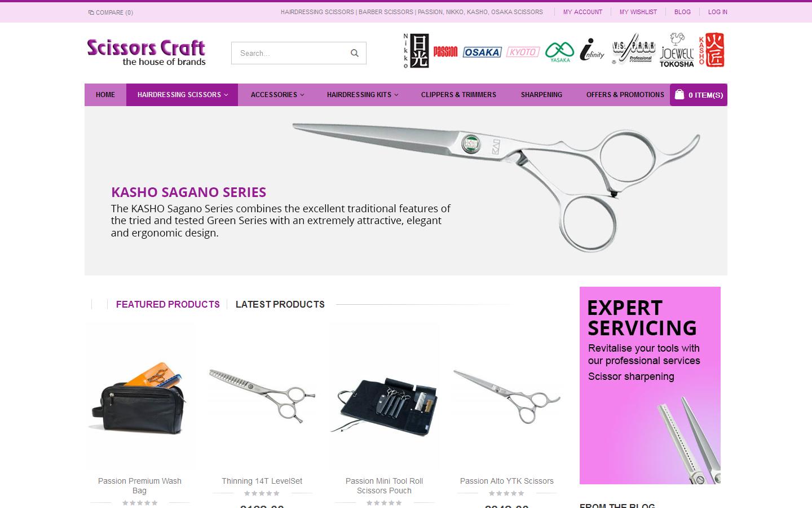This screenshot has height=508, width=812.
Task: Click the search magnifier icon
Action: [x=354, y=53]
